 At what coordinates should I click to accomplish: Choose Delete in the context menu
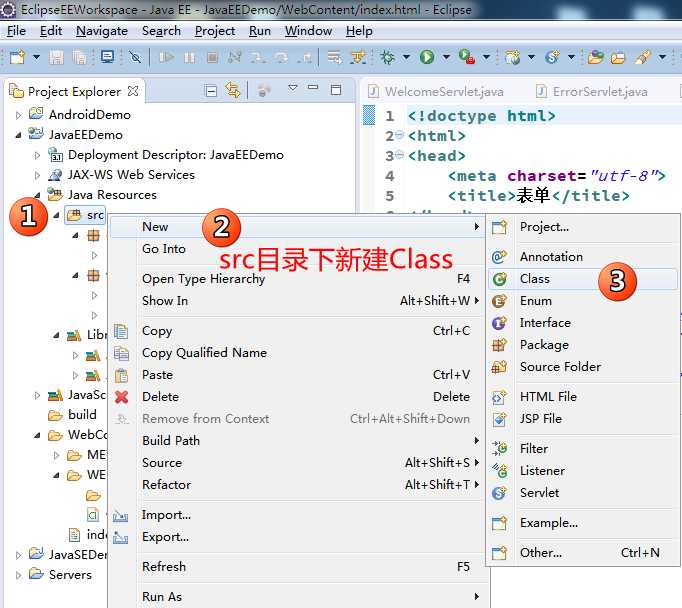(x=296, y=397)
